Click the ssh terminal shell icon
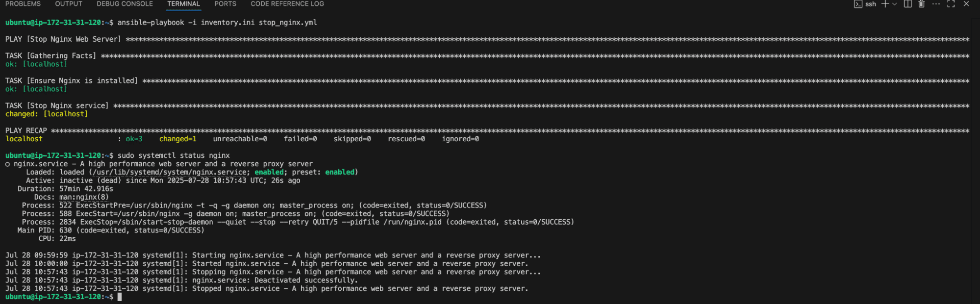Screen dimensions: 980x304 858,4
